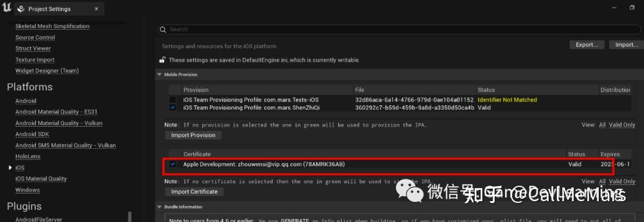
Task: Open Android SM5 Material Quality - Vulkan
Action: click(x=66, y=145)
